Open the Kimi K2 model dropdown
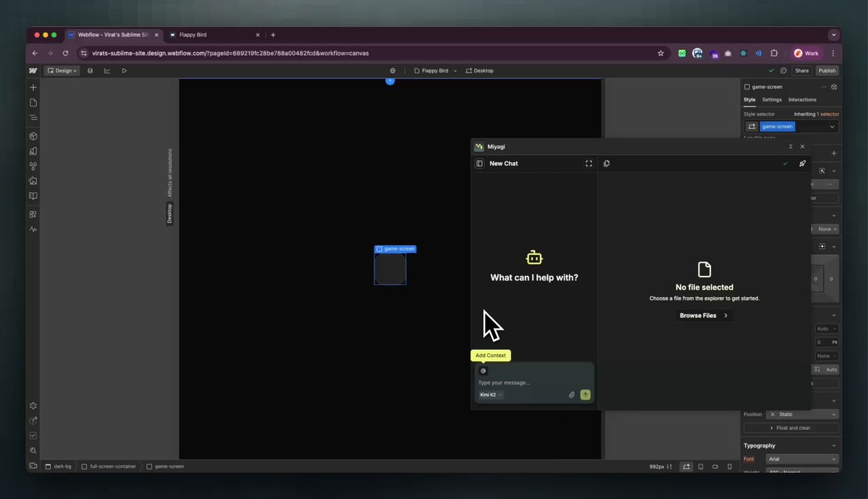 [490, 395]
